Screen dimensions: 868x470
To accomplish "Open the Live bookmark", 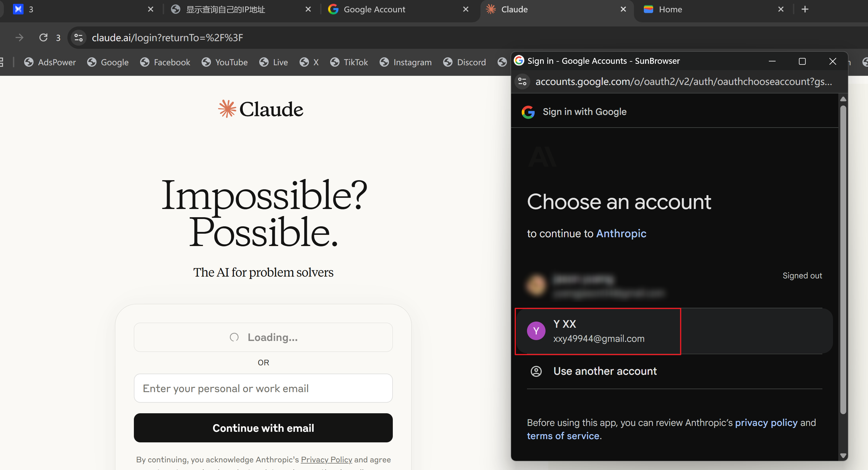I will tap(273, 62).
